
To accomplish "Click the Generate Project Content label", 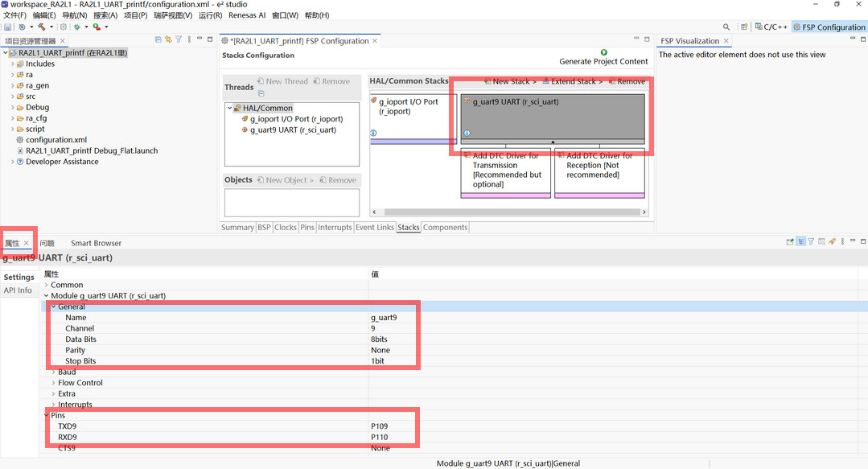I will click(603, 61).
